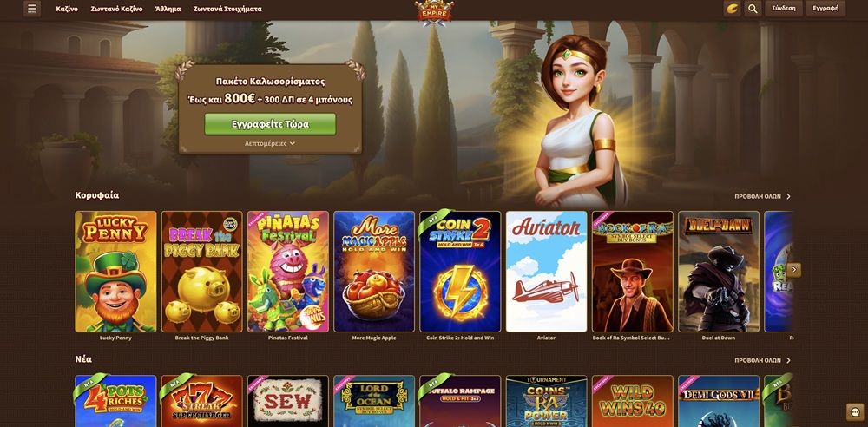Click the Σύνδεση login button
Image resolution: width=868 pixels, height=427 pixels.
coord(783,9)
